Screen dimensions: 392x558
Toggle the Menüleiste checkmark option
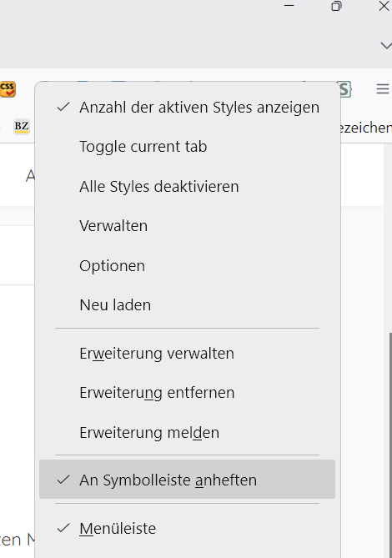[187, 528]
